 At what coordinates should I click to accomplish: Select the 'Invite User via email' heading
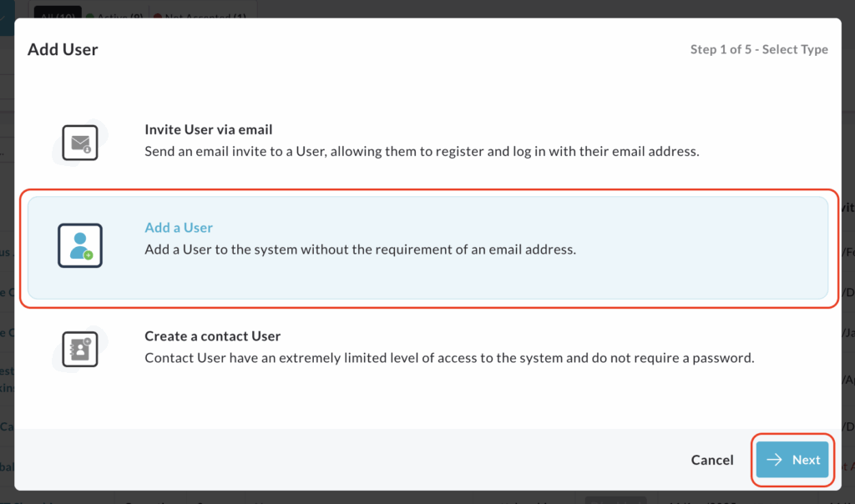tap(208, 129)
